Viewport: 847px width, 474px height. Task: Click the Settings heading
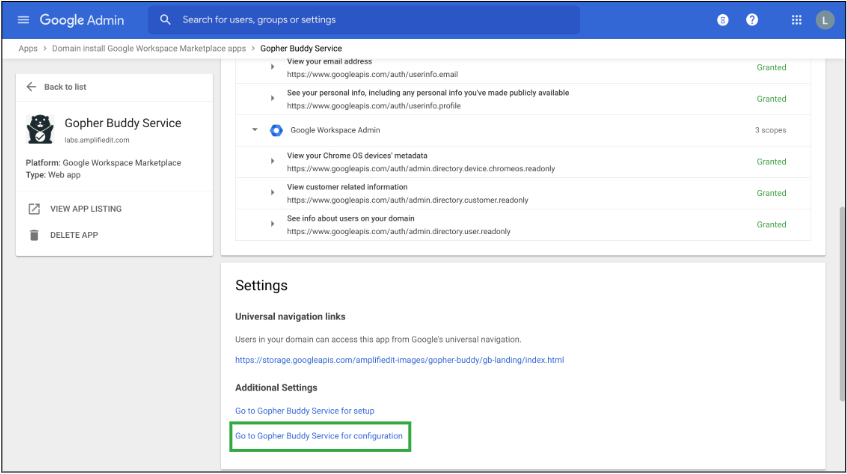coord(261,285)
